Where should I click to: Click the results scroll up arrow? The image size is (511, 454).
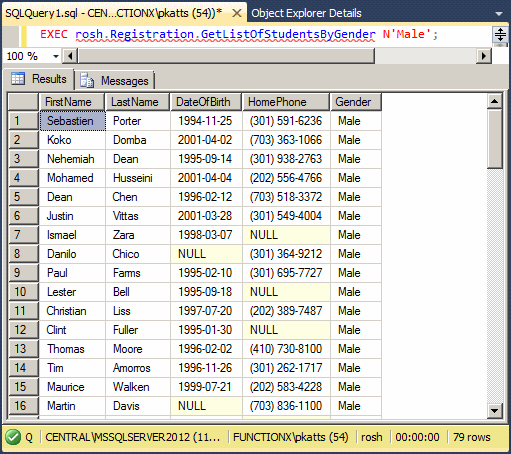[494, 101]
